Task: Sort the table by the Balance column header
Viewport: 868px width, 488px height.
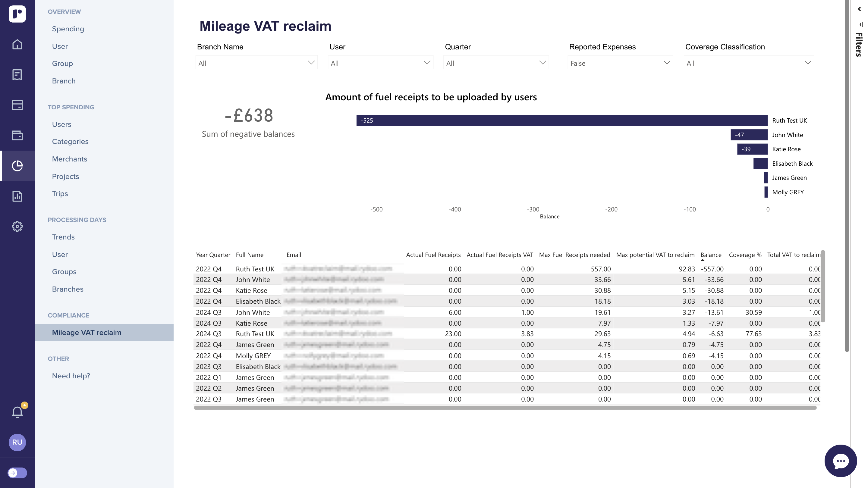Action: coord(711,255)
